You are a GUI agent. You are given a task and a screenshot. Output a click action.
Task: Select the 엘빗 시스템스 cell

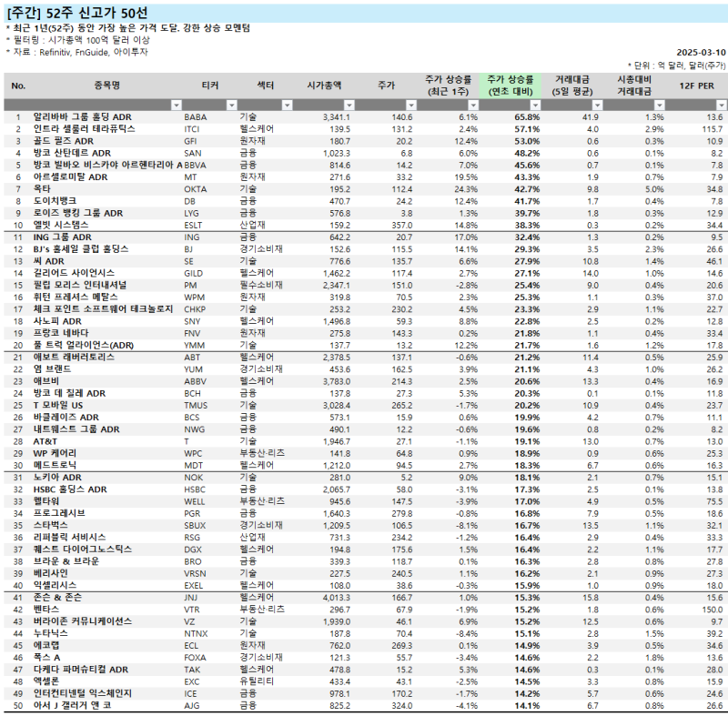[x=61, y=225]
